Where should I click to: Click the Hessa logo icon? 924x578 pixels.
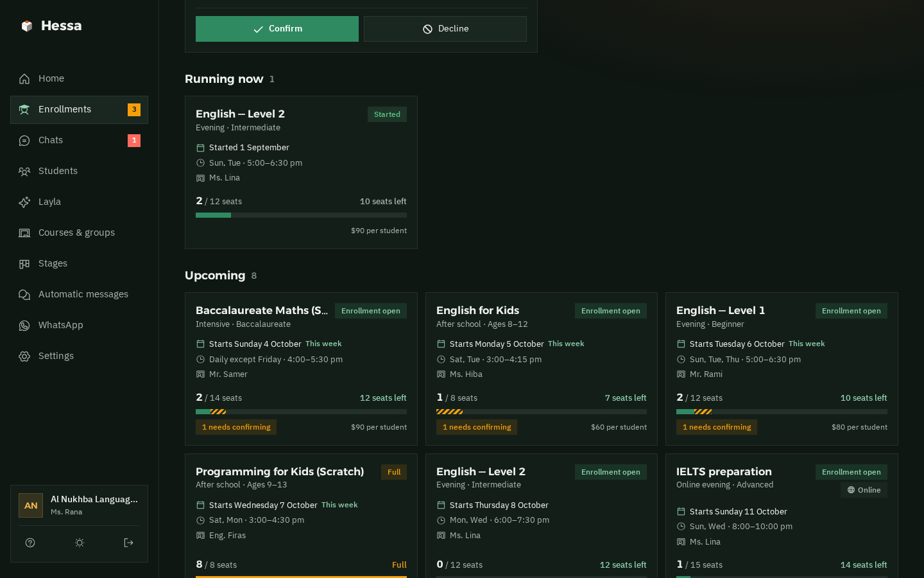pos(26,26)
